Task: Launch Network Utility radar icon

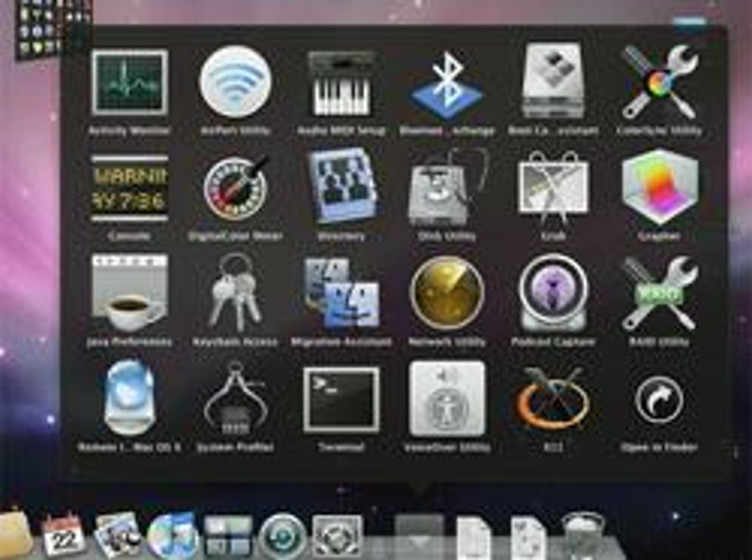Action: pyautogui.click(x=447, y=292)
